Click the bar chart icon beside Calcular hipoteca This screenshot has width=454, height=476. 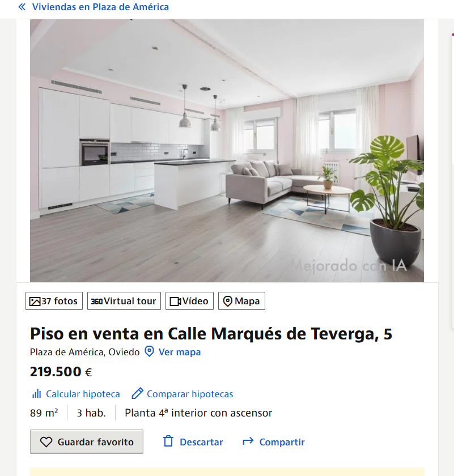tap(36, 393)
